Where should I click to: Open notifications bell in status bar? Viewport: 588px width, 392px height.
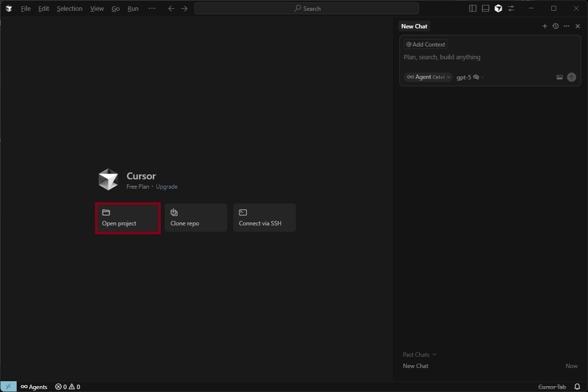point(577,387)
